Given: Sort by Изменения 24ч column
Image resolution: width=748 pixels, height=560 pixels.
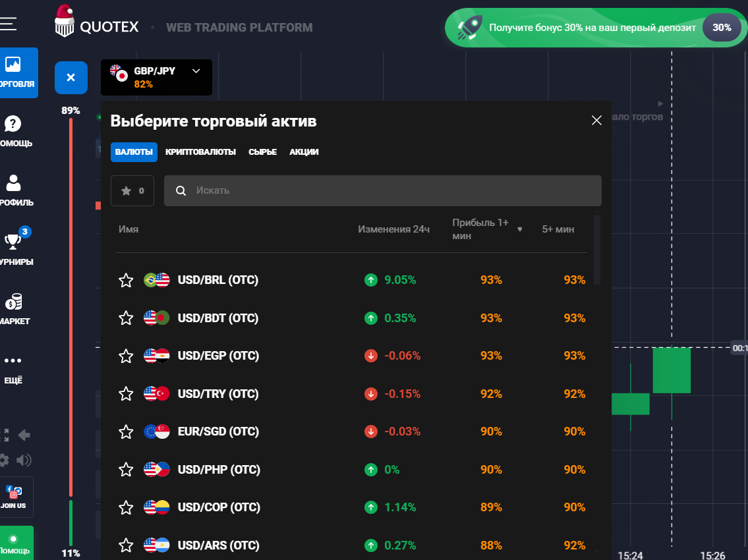Looking at the screenshot, I should 393,229.
